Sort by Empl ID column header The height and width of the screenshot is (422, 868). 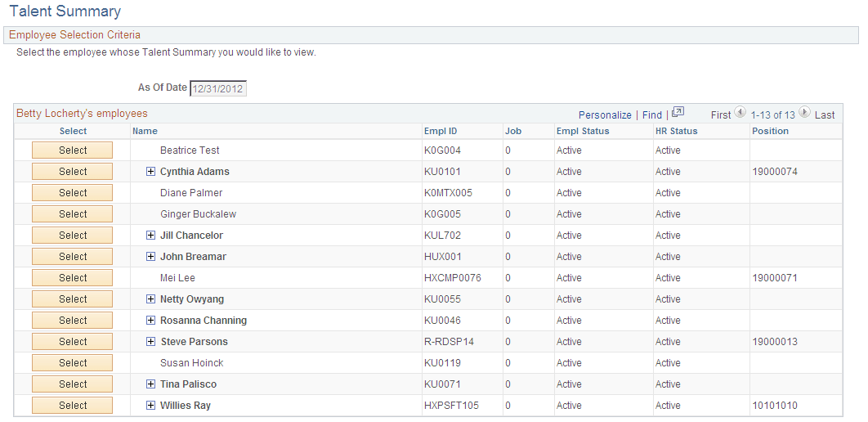(441, 131)
